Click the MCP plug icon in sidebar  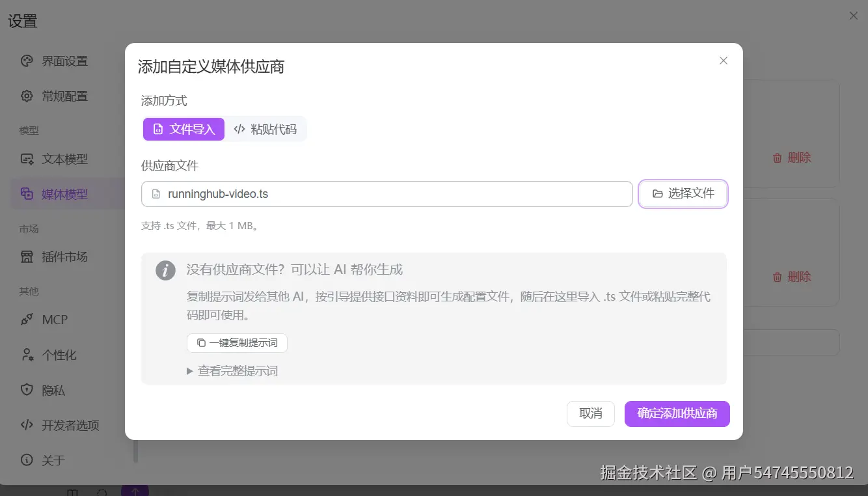pyautogui.click(x=27, y=320)
